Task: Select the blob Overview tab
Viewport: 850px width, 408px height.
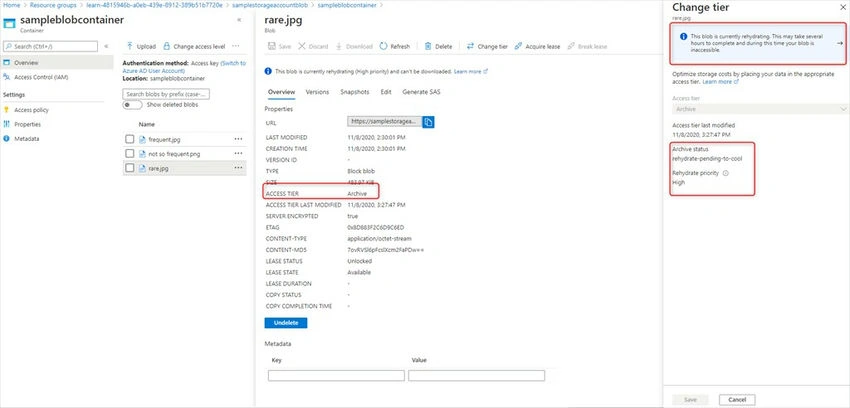Action: (281, 92)
